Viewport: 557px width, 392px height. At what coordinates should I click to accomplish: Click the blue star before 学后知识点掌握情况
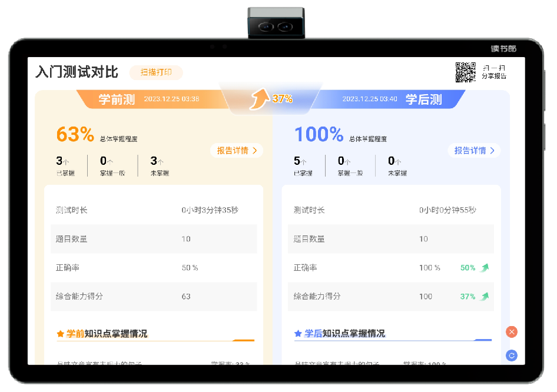298,334
